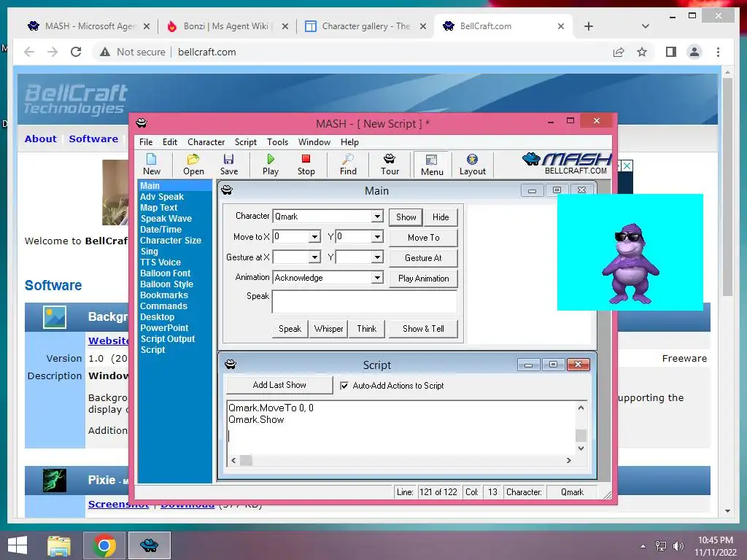747x560 pixels.
Task: Open the Help menu
Action: click(349, 142)
